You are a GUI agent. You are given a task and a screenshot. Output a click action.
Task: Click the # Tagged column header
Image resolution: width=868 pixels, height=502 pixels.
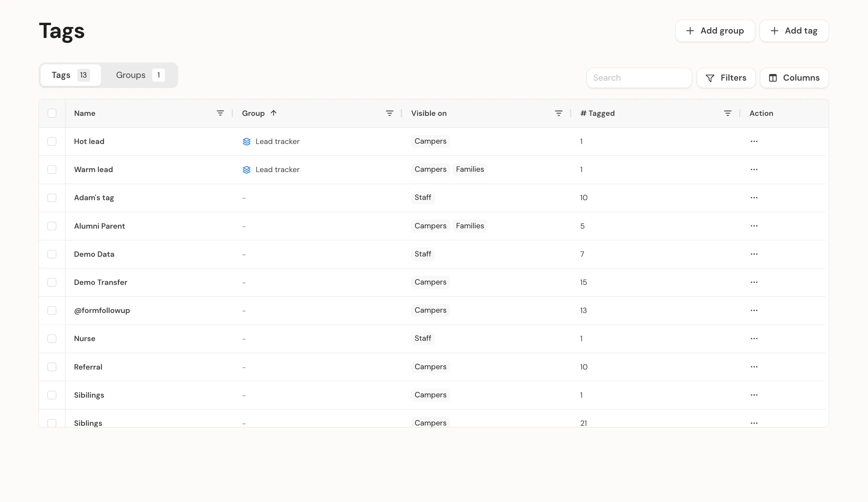click(x=597, y=113)
